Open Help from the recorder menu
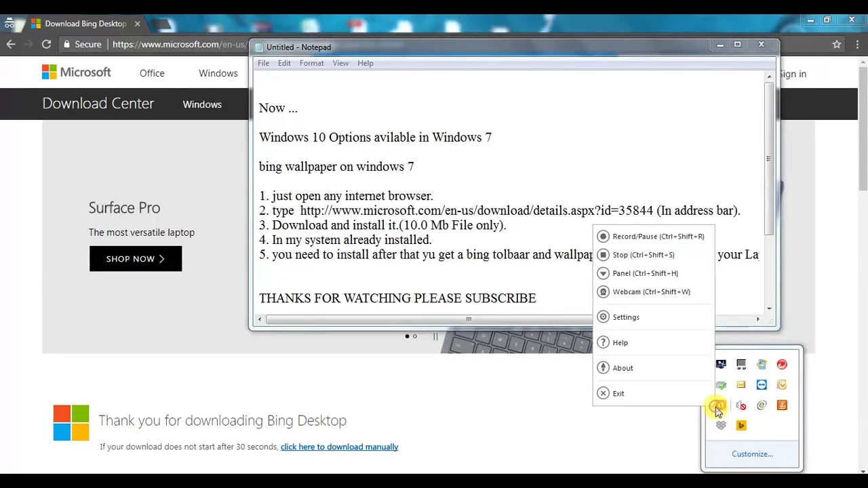Image resolution: width=868 pixels, height=488 pixels. [x=653, y=342]
